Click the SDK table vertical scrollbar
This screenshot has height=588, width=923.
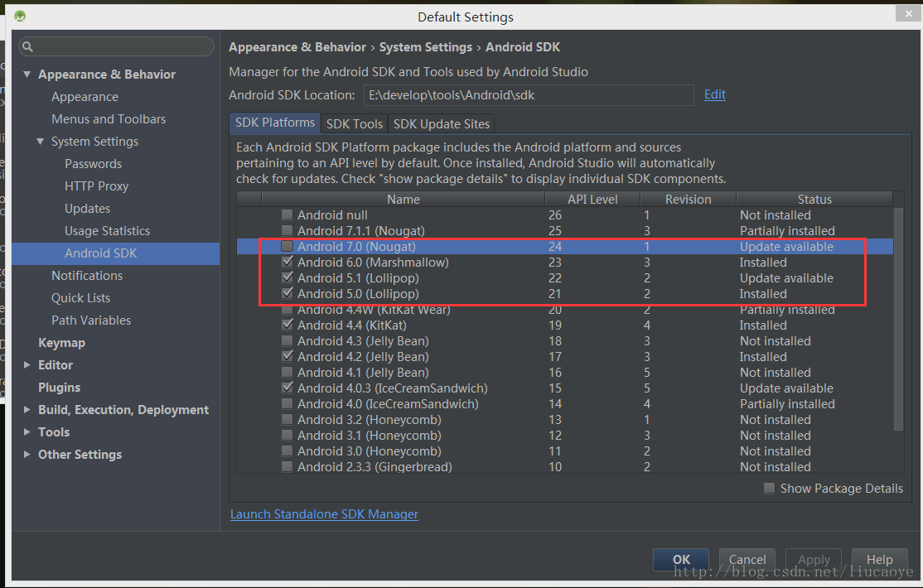898,318
